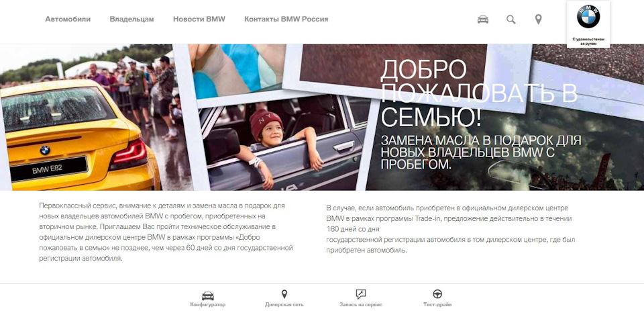Click the Запись на сервис icon
Screen dimensions: 644x311
361,295
